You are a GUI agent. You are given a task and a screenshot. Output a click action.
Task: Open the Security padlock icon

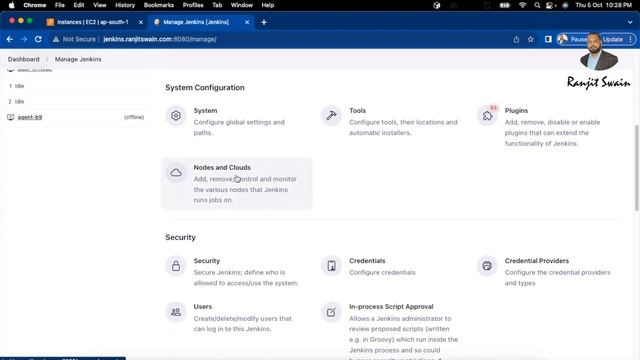[176, 266]
